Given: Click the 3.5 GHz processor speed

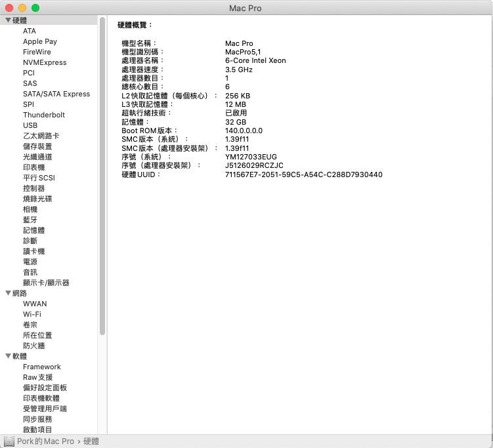Looking at the screenshot, I should 239,70.
